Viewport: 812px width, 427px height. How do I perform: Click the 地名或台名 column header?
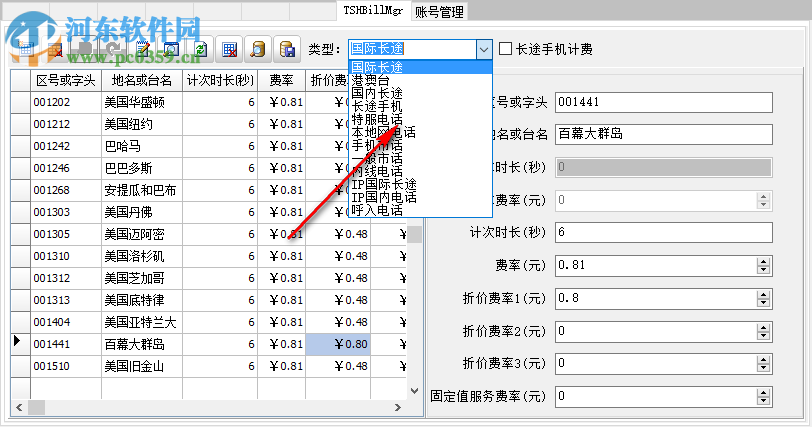tap(142, 81)
